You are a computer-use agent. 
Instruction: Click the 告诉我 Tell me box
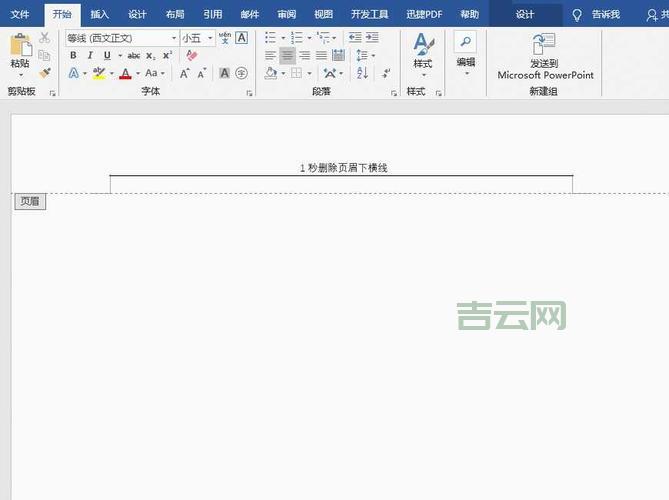pos(605,15)
